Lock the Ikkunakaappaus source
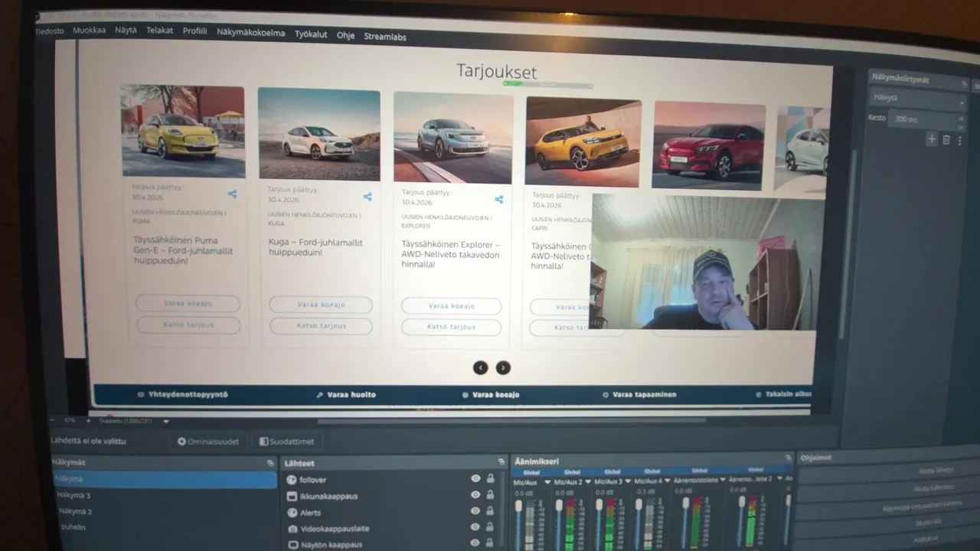980x551 pixels. 491,494
